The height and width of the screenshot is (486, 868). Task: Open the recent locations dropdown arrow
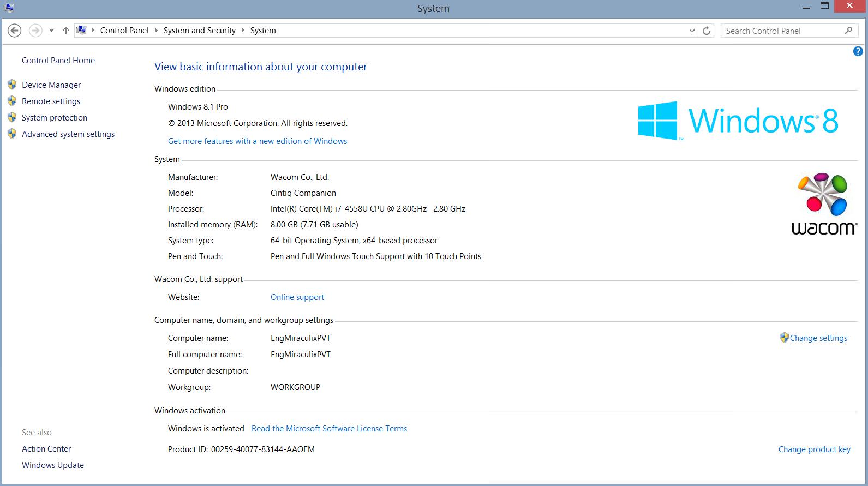point(51,31)
